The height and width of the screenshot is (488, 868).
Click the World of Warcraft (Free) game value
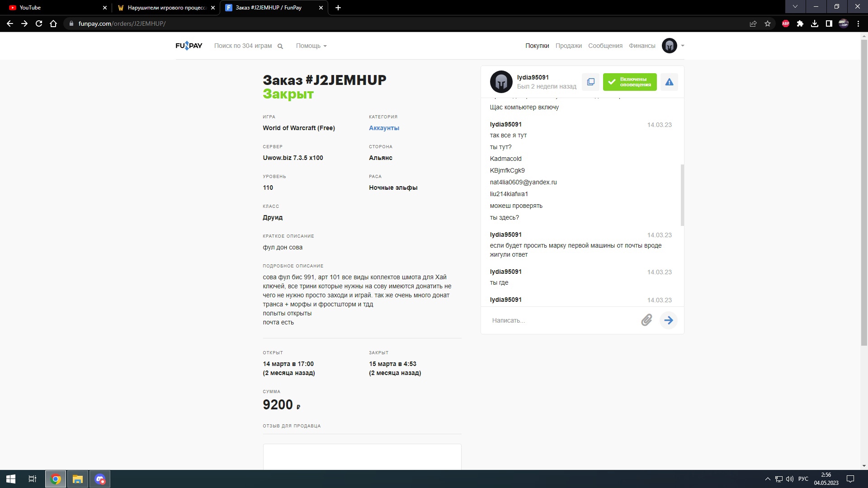[299, 128]
